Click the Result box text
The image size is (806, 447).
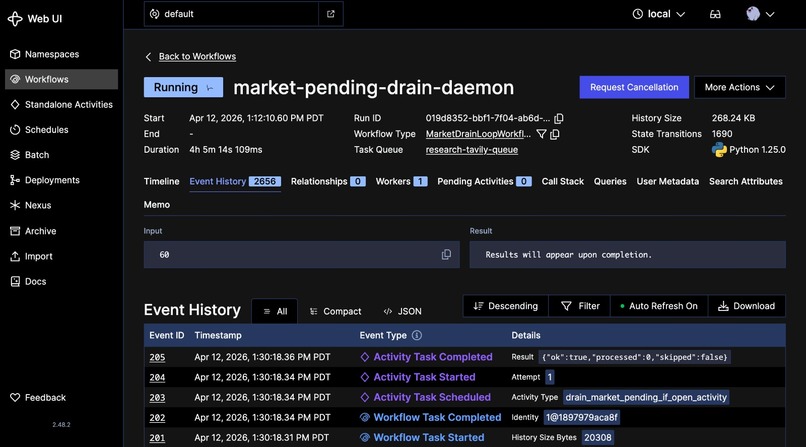568,255
